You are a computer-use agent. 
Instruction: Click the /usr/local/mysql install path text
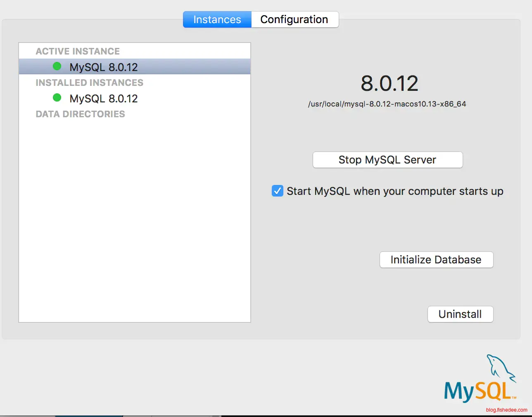[387, 104]
